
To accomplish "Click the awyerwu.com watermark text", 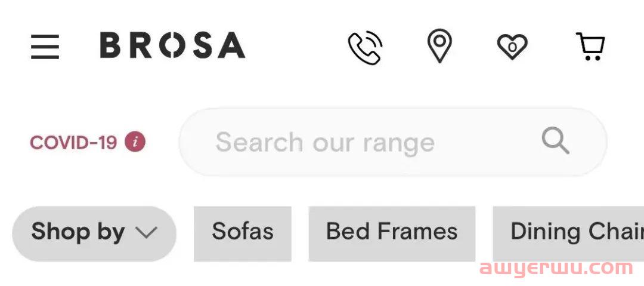I will coord(556,269).
